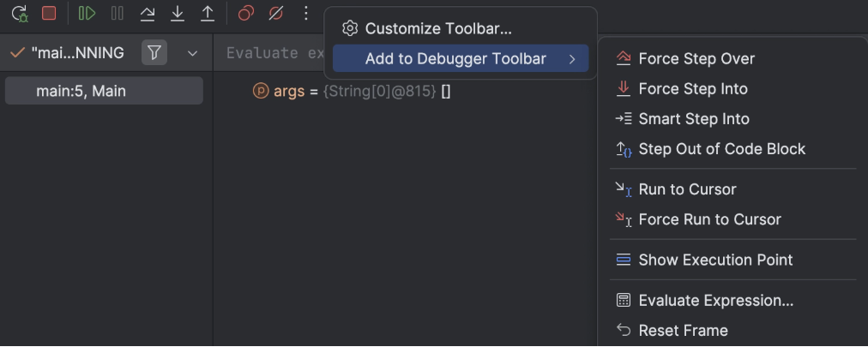The image size is (868, 347).
Task: Click the Step Into arrow icon
Action: click(178, 13)
